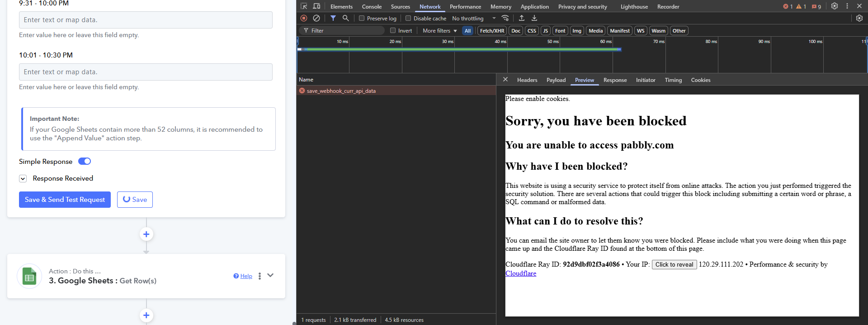This screenshot has width=868, height=325.
Task: Click Save & Send Test Request button
Action: point(65,200)
